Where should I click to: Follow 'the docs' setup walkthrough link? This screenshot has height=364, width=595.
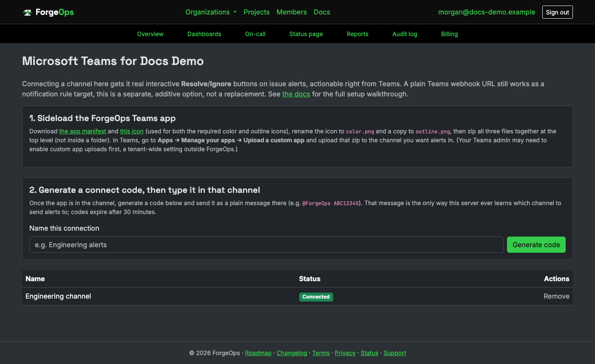(x=296, y=94)
